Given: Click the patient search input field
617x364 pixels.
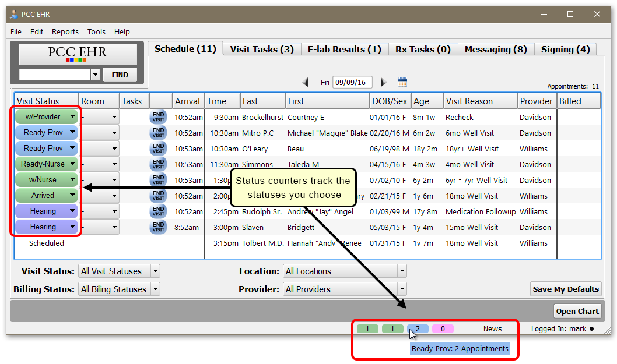Looking at the screenshot, I should [x=55, y=75].
